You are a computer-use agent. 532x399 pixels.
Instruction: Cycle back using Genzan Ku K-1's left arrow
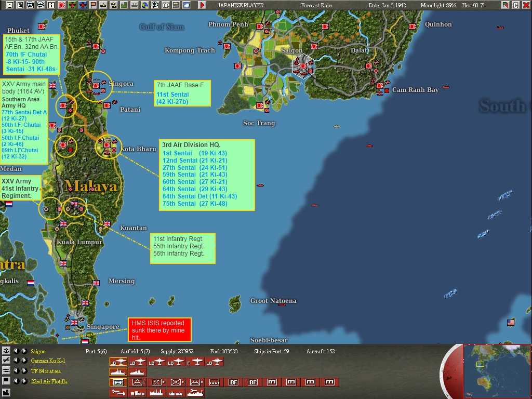click(x=17, y=361)
